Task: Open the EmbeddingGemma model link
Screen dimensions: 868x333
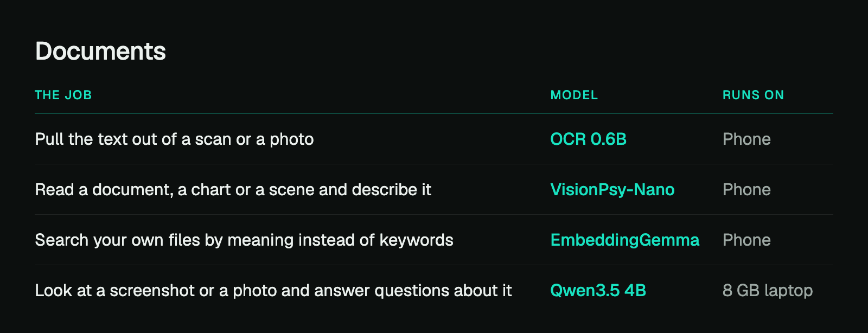Action: click(624, 240)
